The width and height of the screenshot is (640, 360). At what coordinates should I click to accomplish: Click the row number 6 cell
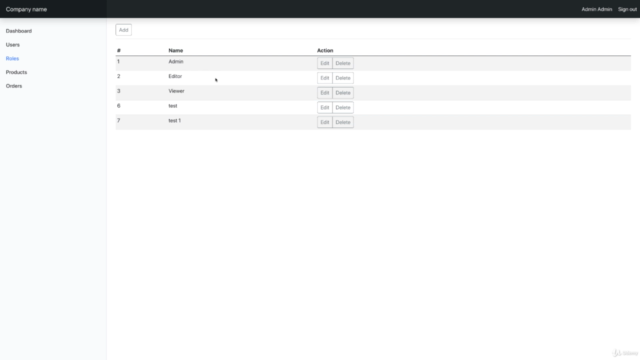click(x=119, y=106)
